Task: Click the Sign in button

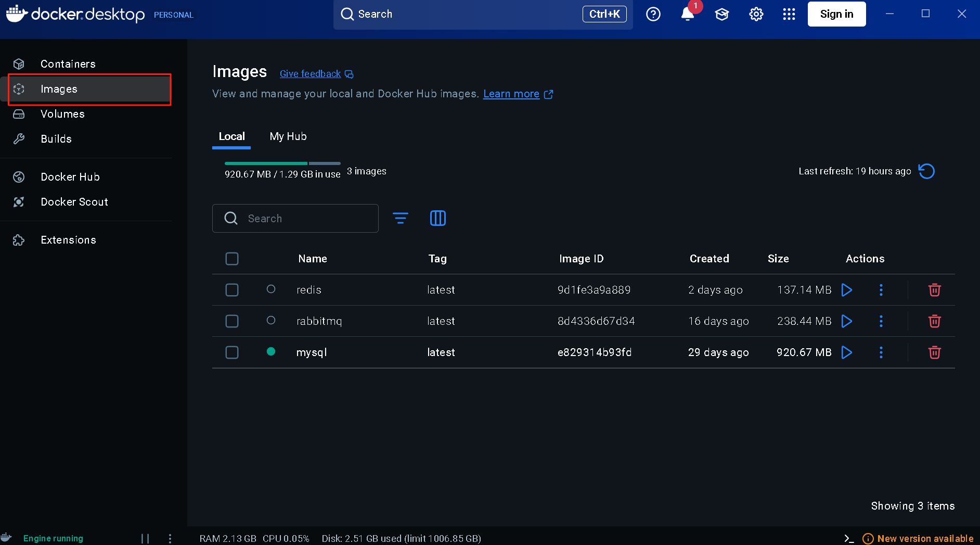Action: (x=836, y=14)
